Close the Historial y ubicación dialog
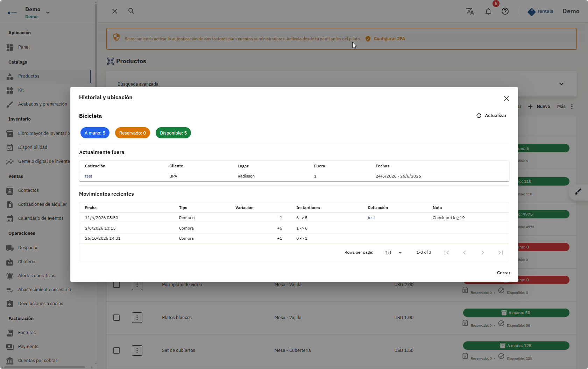This screenshot has width=588, height=369. (x=506, y=99)
